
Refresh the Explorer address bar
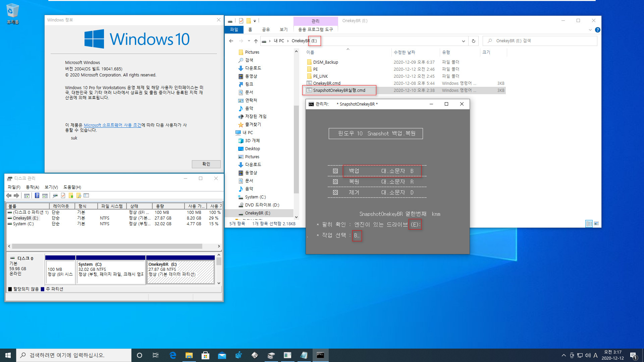pyautogui.click(x=474, y=41)
